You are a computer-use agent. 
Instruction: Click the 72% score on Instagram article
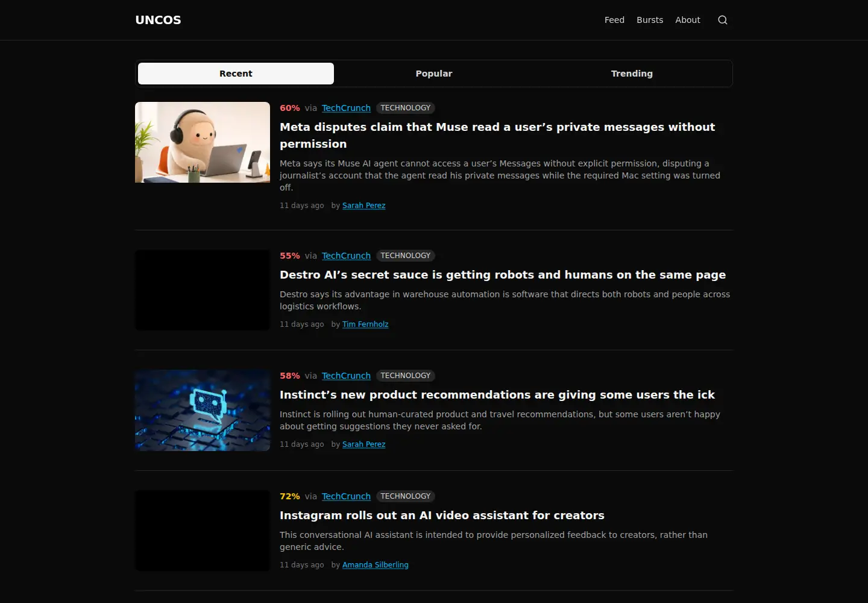pyautogui.click(x=290, y=496)
